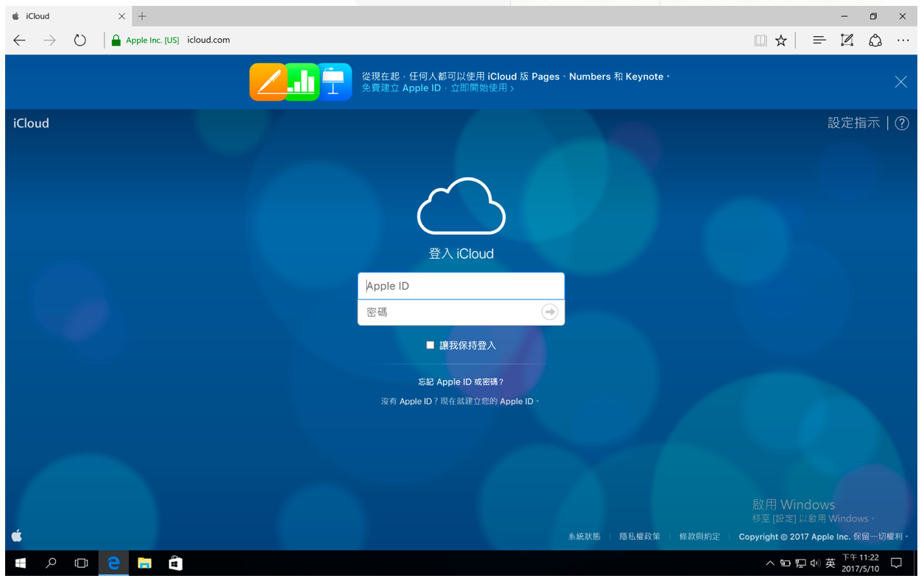Click the volume speaker tray icon
924x584 pixels.
point(815,563)
